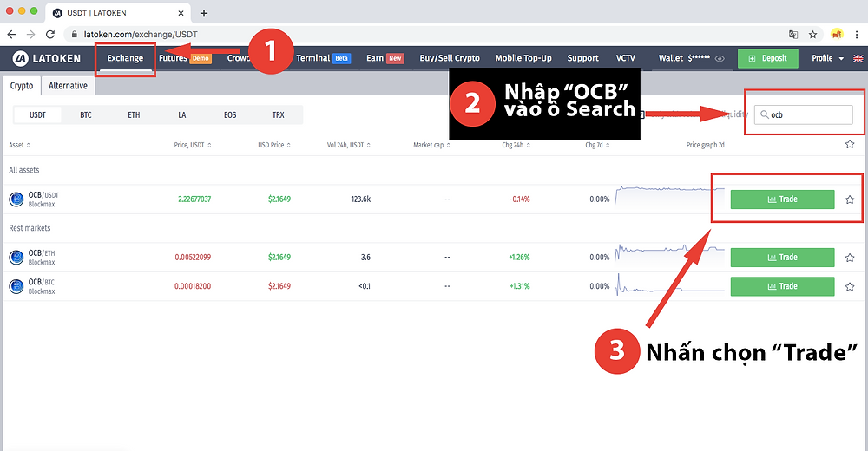
Task: Click the OCB/ETH coin icon
Action: coord(16,258)
